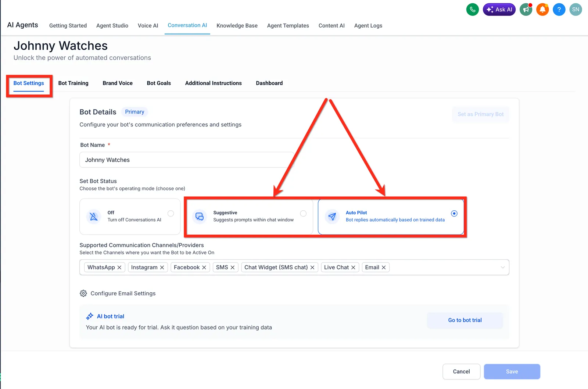Expand the communication channels dropdown arrow
This screenshot has width=588, height=389.
[502, 267]
